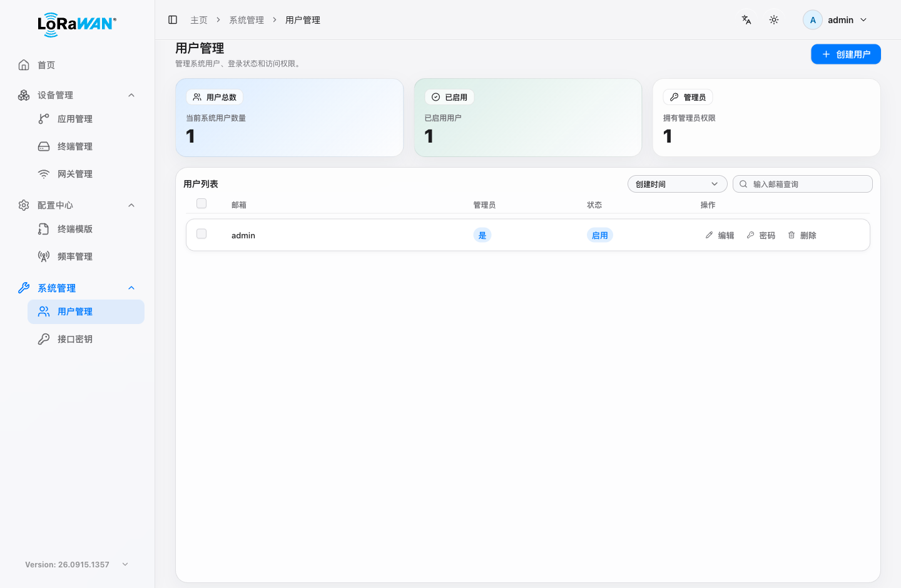Click the trash icon for 删除
The image size is (901, 588).
[x=792, y=235]
